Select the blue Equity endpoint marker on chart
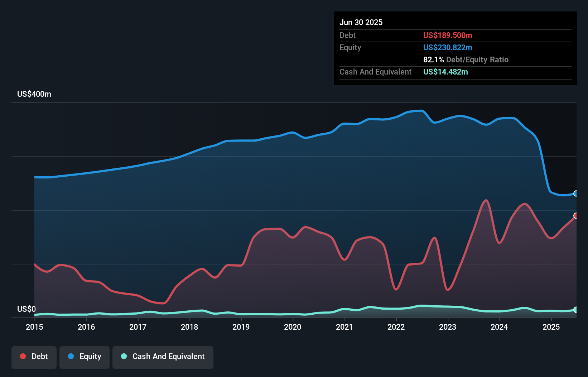588x377 pixels. coord(576,194)
